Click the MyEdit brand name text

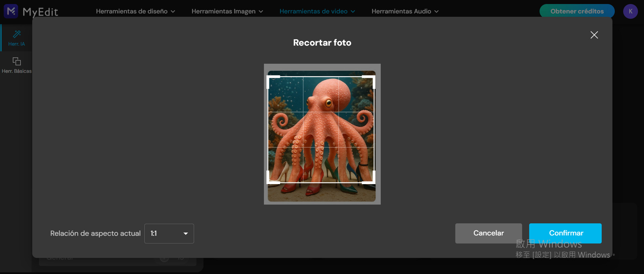pos(40,12)
